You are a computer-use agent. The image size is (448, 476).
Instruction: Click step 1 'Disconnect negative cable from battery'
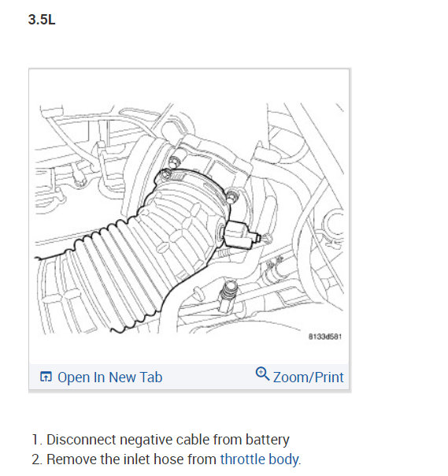pyautogui.click(x=161, y=440)
